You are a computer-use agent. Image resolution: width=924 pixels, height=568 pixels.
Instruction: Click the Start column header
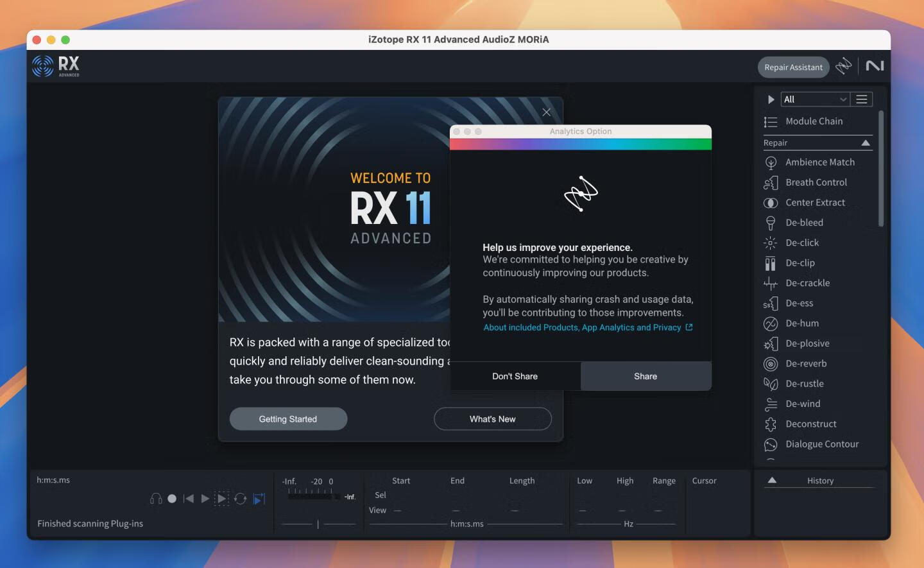[x=401, y=481]
